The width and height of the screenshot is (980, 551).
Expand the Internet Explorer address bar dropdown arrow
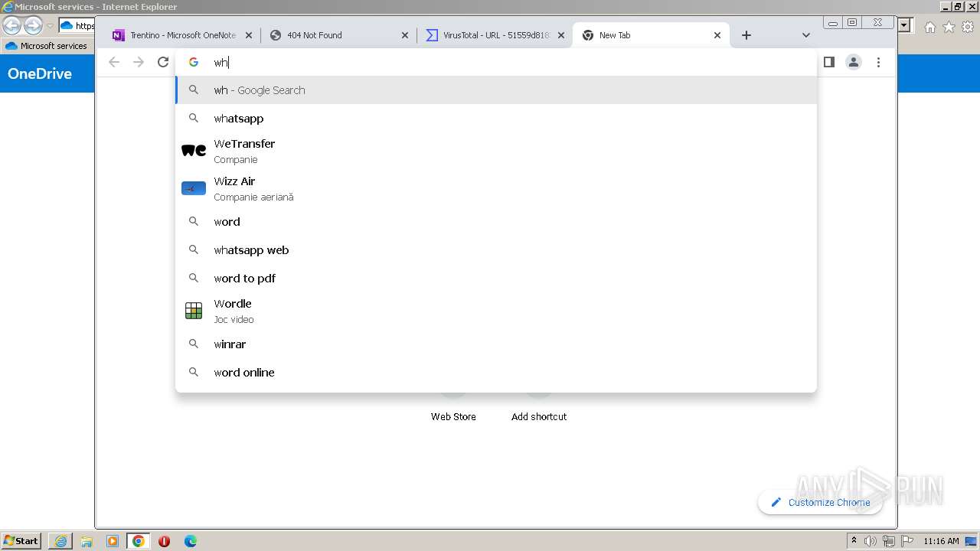pos(905,25)
